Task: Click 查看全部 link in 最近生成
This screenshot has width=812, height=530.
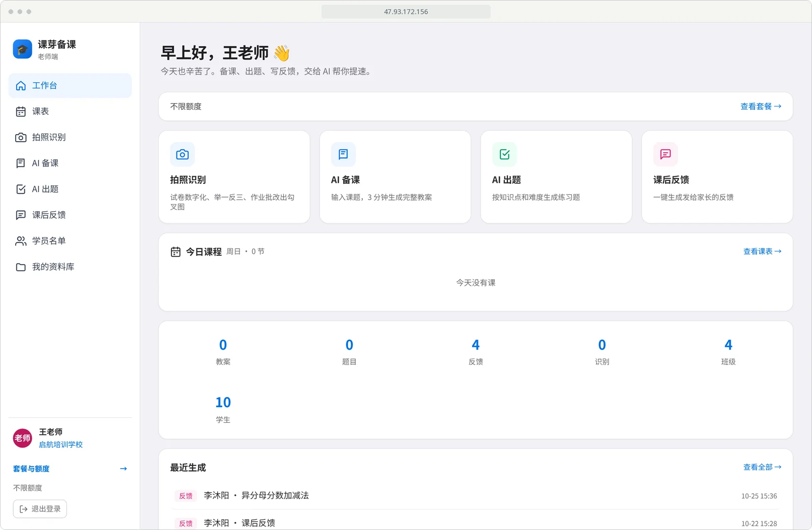Action: pyautogui.click(x=762, y=467)
